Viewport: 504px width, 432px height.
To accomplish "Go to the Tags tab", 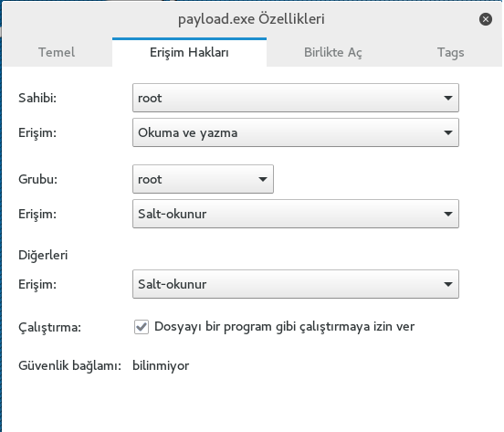I will 451,52.
